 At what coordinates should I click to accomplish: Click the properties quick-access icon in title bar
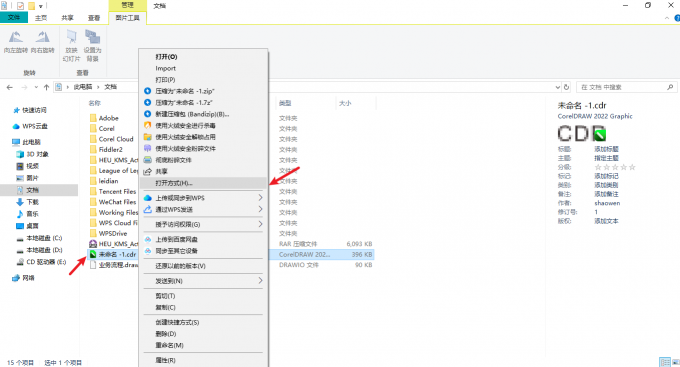click(x=20, y=6)
